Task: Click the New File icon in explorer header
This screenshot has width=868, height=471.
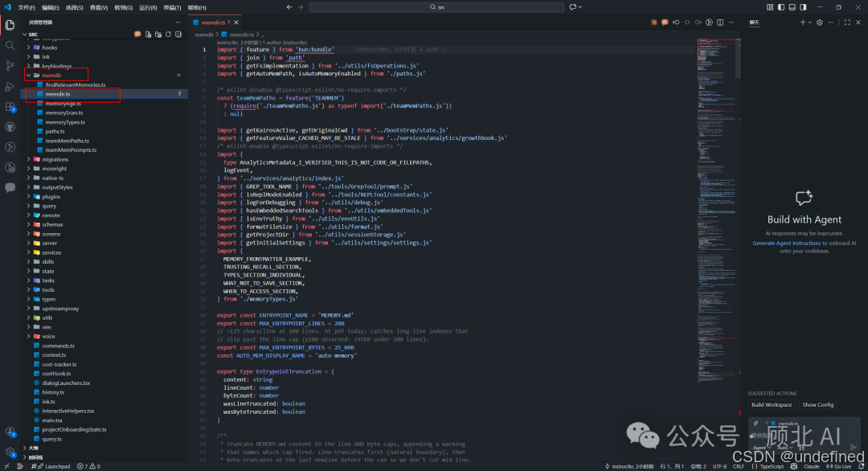Action: point(149,35)
